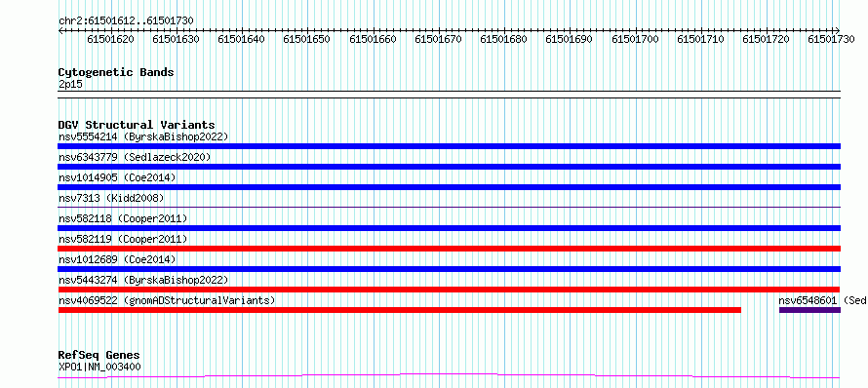Screen dimensions: 868x388
Task: Click nsv4069522 (gnomADStructuralVariants) label
Action: click(x=167, y=300)
